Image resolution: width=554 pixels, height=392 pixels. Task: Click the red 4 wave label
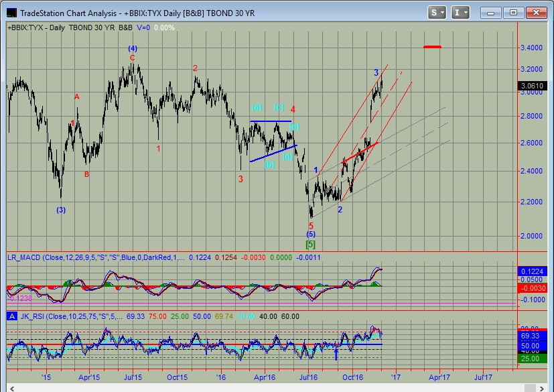(293, 110)
